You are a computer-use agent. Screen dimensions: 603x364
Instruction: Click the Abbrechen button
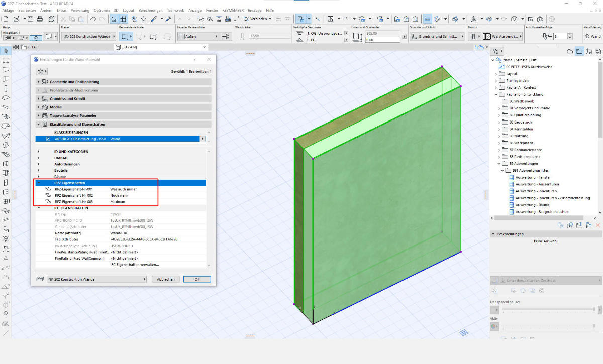(166, 279)
